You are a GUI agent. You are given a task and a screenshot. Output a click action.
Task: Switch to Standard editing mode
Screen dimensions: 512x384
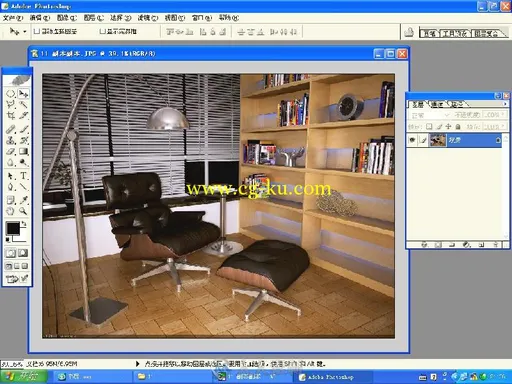tap(11, 253)
